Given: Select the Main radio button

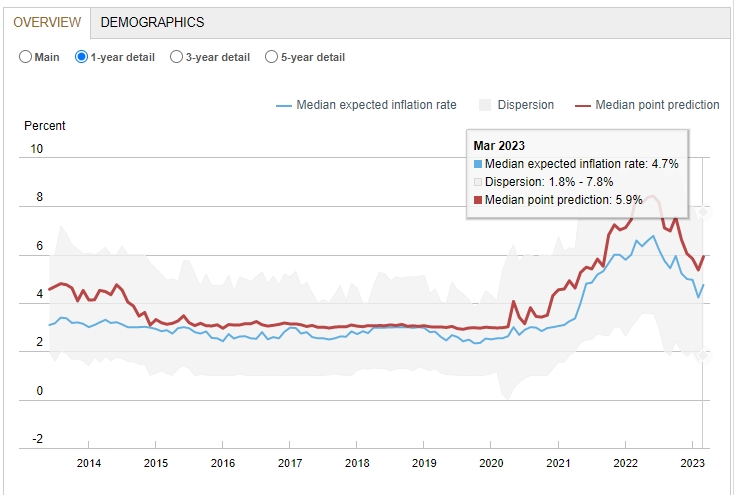Looking at the screenshot, I should coord(25,57).
